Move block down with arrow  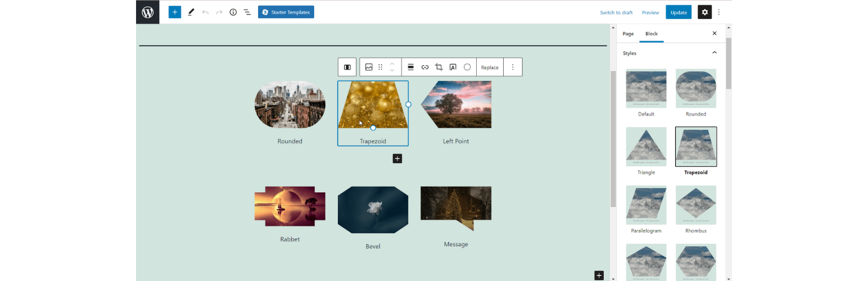click(392, 71)
